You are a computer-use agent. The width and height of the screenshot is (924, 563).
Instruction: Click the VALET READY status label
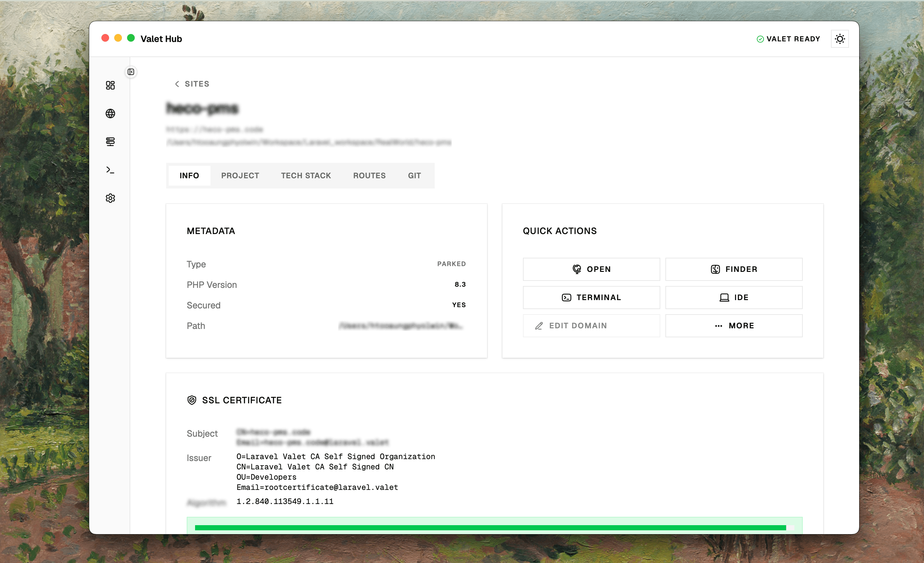coord(793,39)
